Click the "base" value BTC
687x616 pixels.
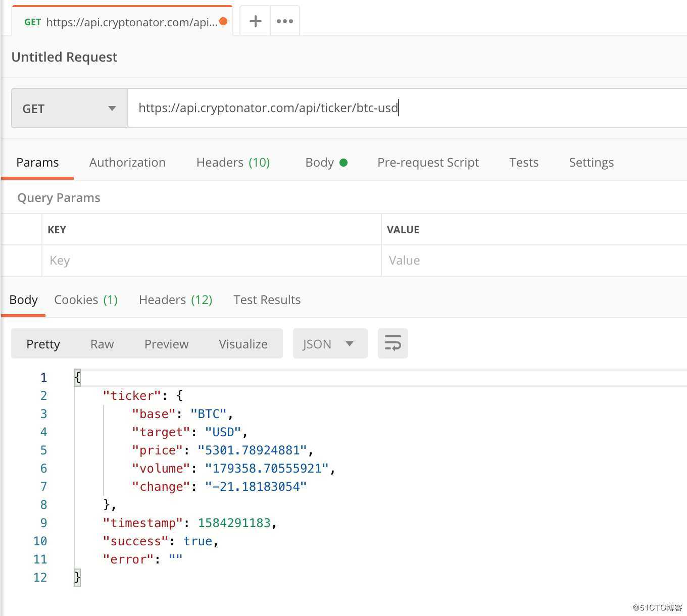coord(208,414)
